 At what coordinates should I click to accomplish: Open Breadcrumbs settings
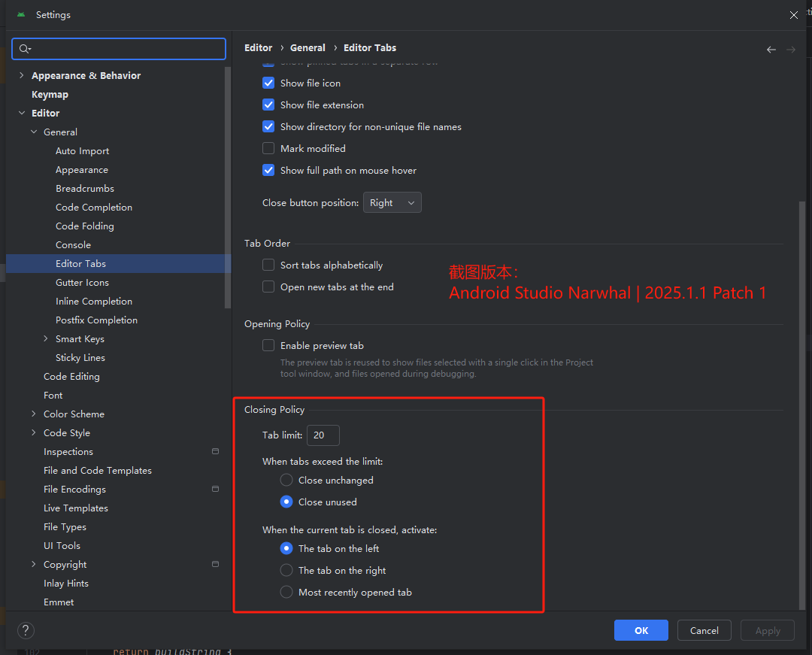[x=85, y=189]
